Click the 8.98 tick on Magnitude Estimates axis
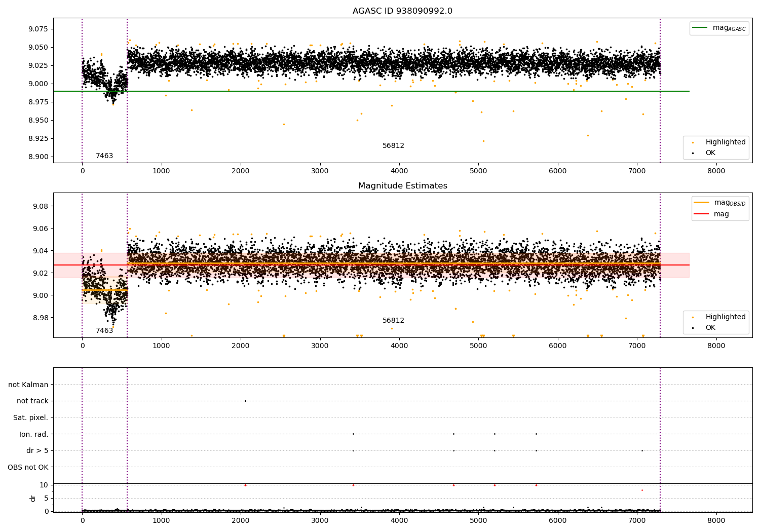 tap(41, 318)
